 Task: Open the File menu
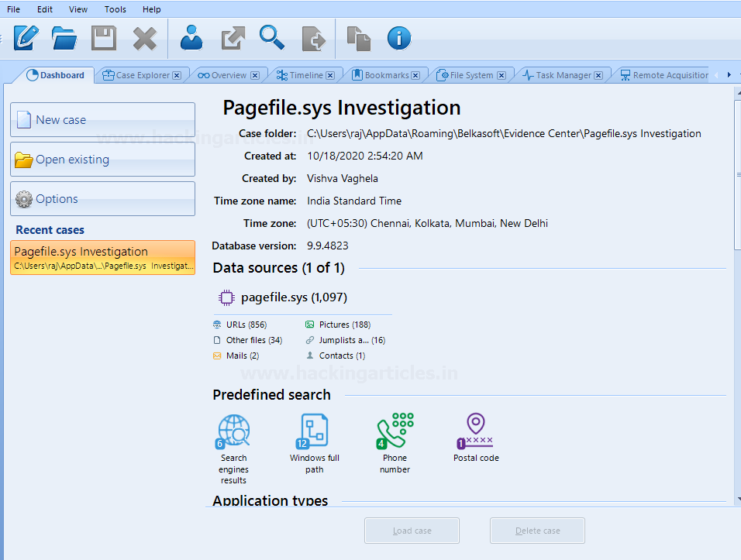click(13, 9)
